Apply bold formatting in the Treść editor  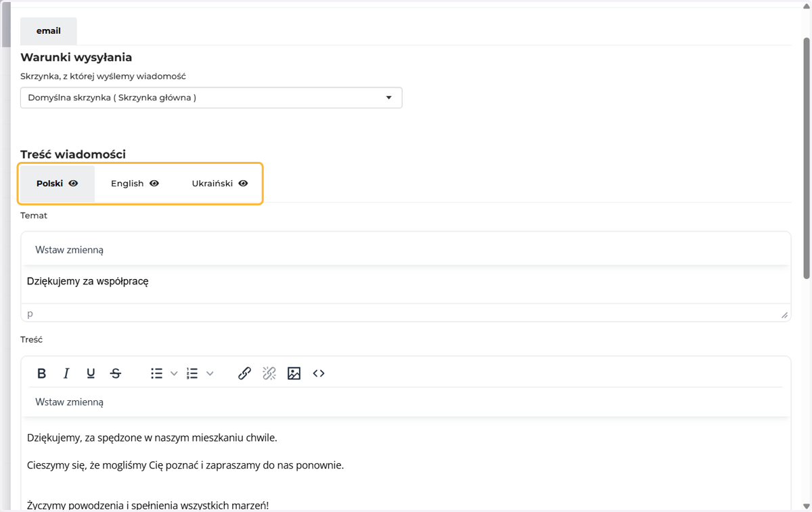(x=41, y=373)
